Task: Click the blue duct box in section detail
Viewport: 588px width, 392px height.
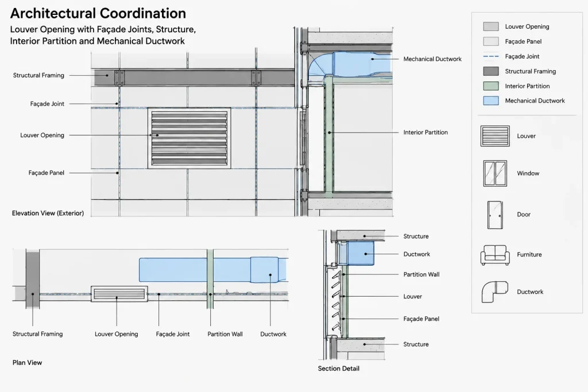Action: point(361,253)
